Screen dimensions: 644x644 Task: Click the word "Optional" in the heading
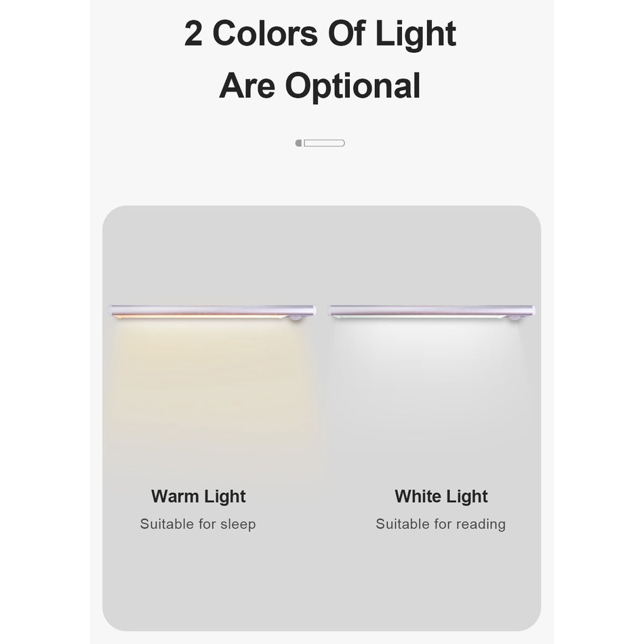point(353,87)
